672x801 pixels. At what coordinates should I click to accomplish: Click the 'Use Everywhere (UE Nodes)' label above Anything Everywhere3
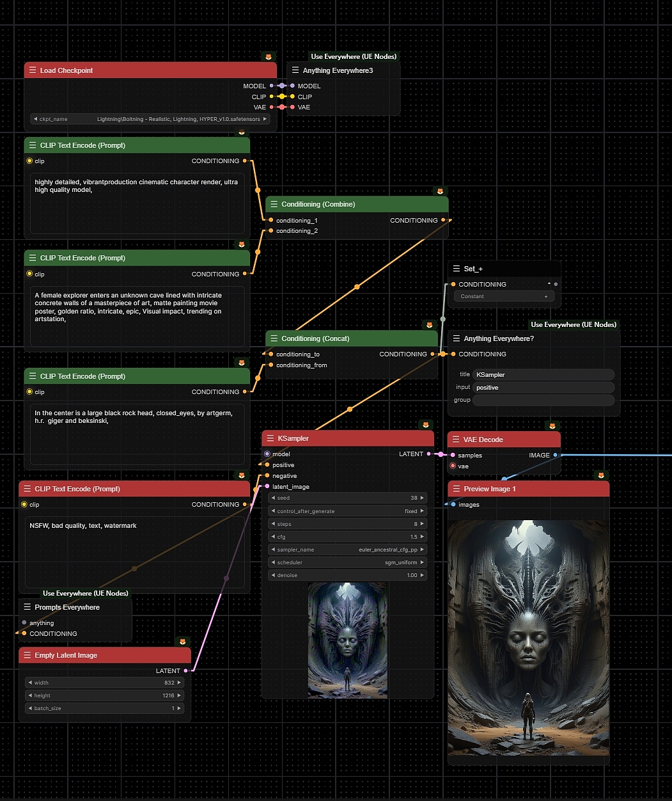(x=354, y=56)
